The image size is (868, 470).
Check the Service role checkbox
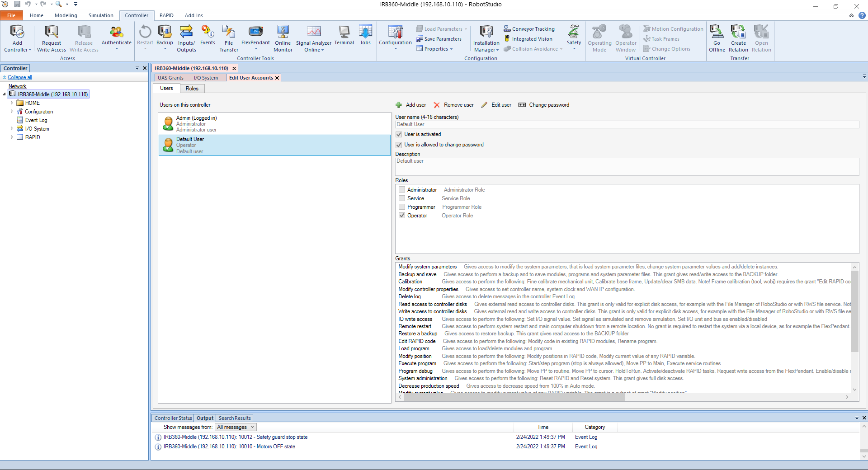coord(402,198)
